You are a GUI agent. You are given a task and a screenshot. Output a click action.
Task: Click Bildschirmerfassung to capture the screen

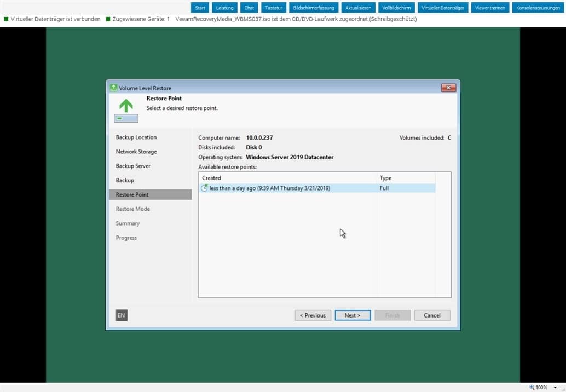[313, 8]
